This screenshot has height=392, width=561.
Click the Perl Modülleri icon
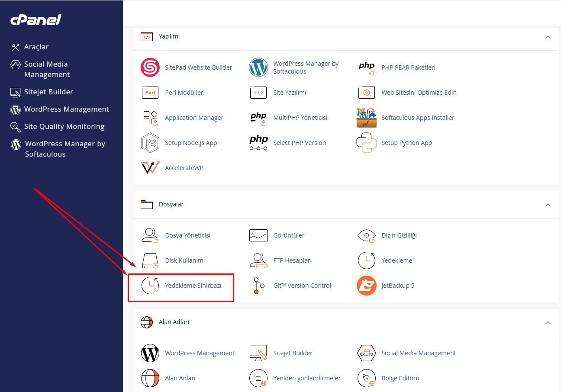(150, 93)
